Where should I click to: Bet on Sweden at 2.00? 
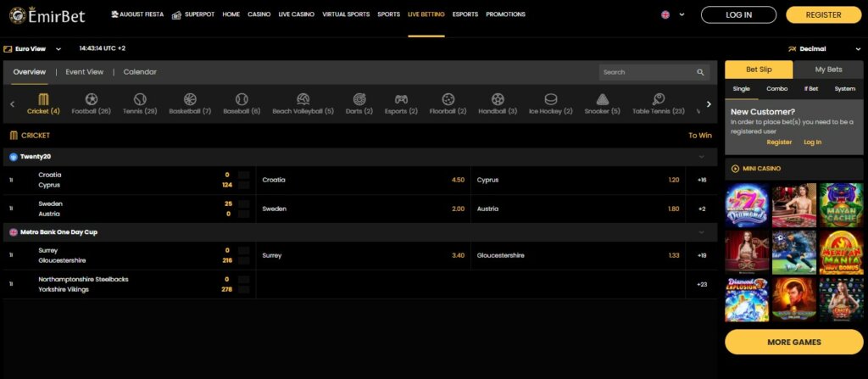point(363,209)
